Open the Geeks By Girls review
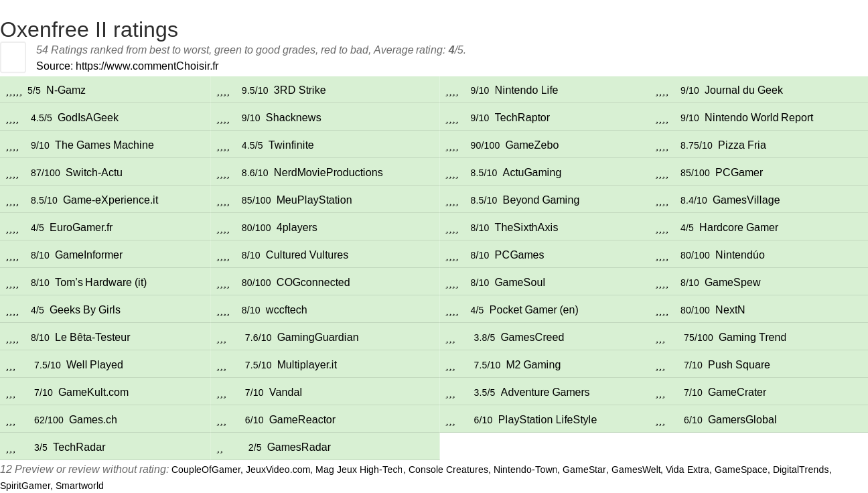868x493 pixels. click(x=85, y=309)
